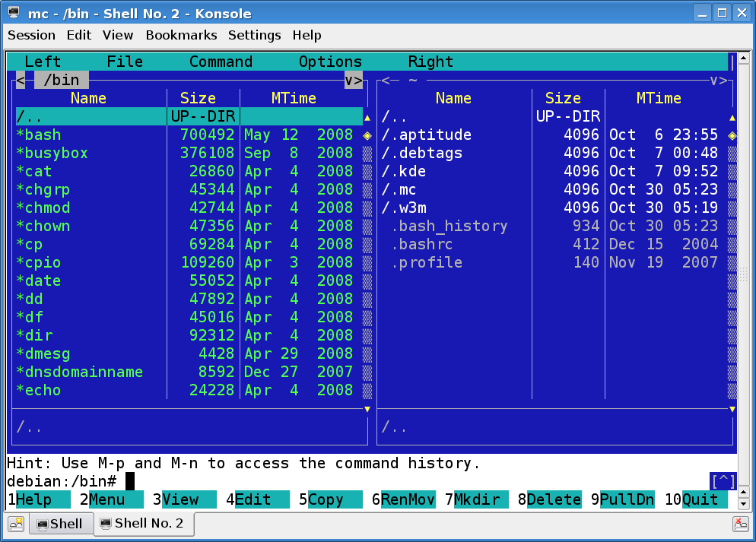Click the left panel's scroll up arrow

(367, 118)
